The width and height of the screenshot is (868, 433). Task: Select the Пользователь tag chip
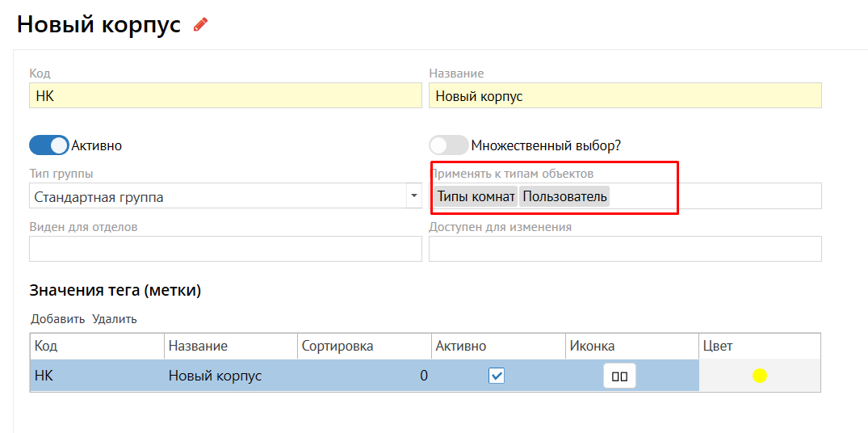[x=564, y=196]
